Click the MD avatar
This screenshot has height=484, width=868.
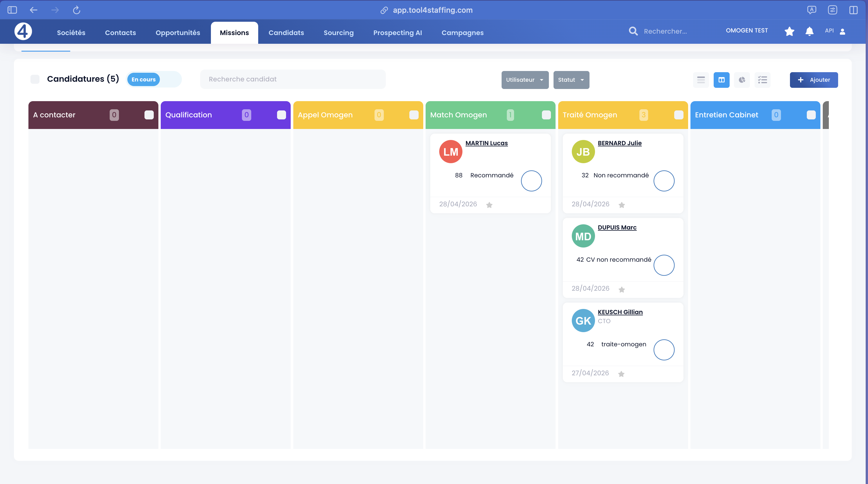tap(583, 236)
